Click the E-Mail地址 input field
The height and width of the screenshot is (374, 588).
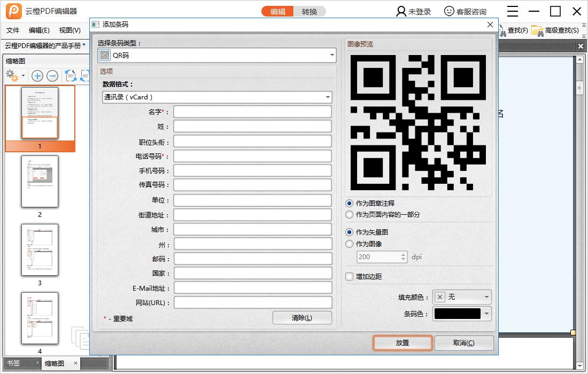click(x=253, y=288)
